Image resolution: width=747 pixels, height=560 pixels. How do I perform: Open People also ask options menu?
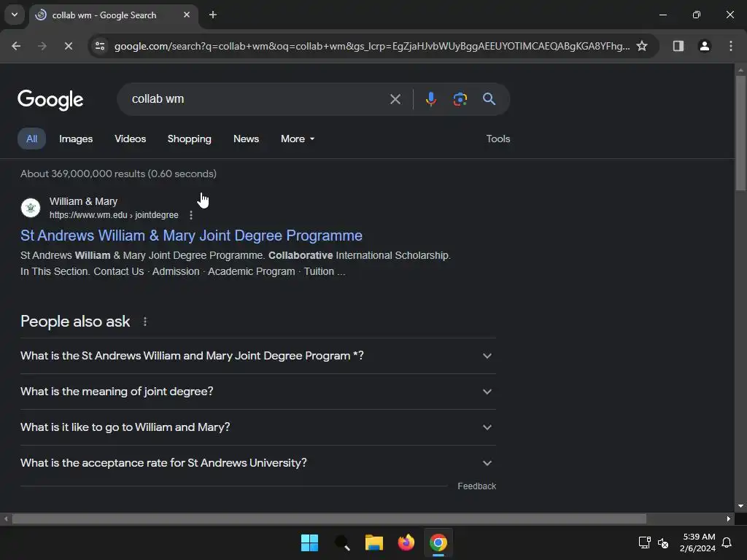(x=145, y=322)
